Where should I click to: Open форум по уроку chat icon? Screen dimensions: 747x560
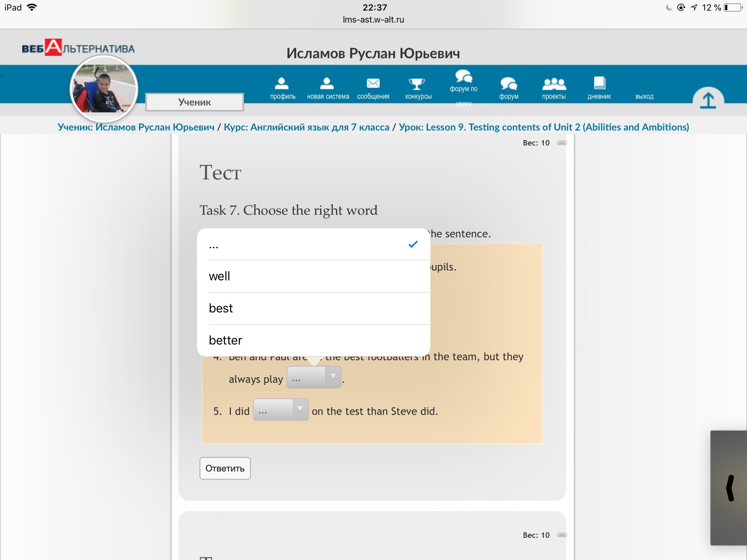[x=463, y=77]
